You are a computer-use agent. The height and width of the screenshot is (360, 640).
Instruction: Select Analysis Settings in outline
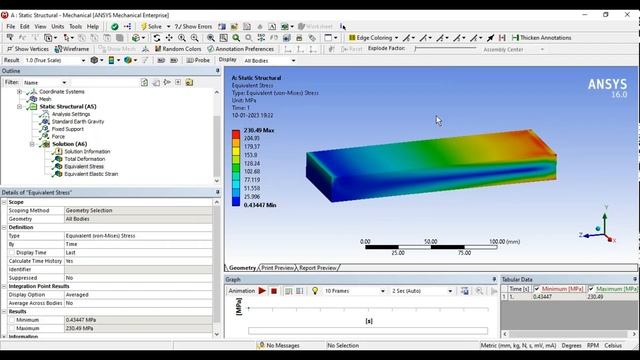(x=71, y=114)
